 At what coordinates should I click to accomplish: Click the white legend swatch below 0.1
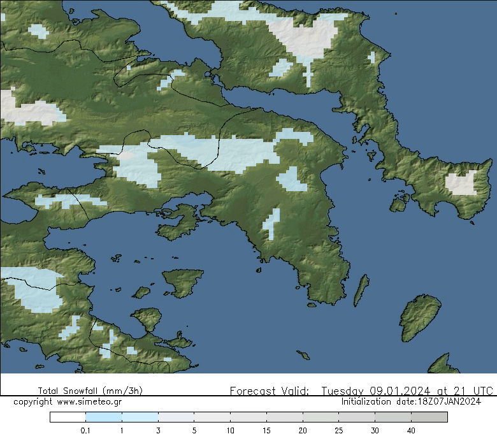pyautogui.click(x=68, y=417)
